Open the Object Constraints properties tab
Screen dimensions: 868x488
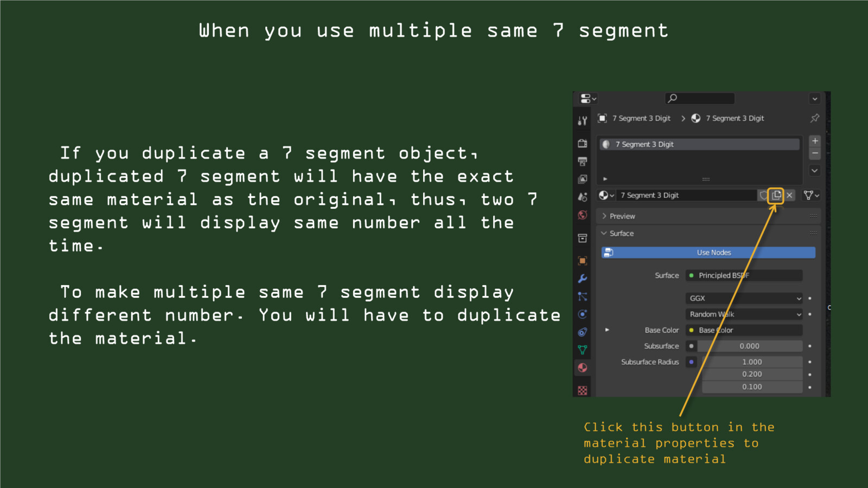pyautogui.click(x=582, y=332)
